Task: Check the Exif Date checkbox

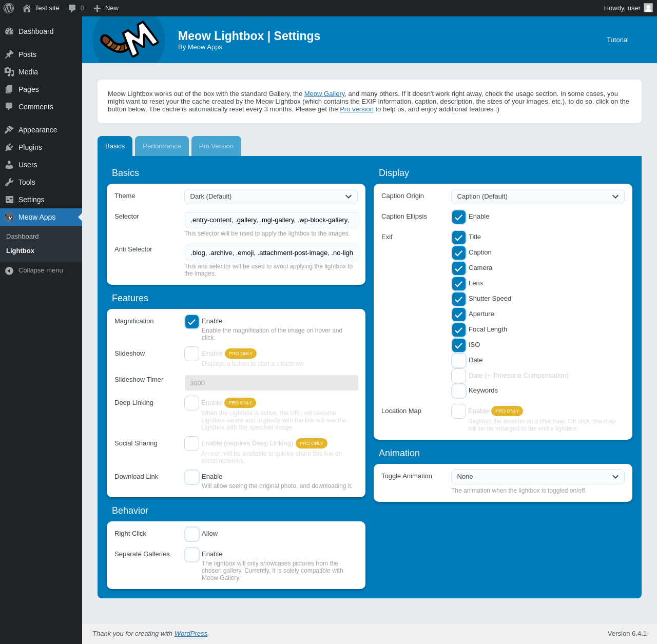Action: click(459, 361)
